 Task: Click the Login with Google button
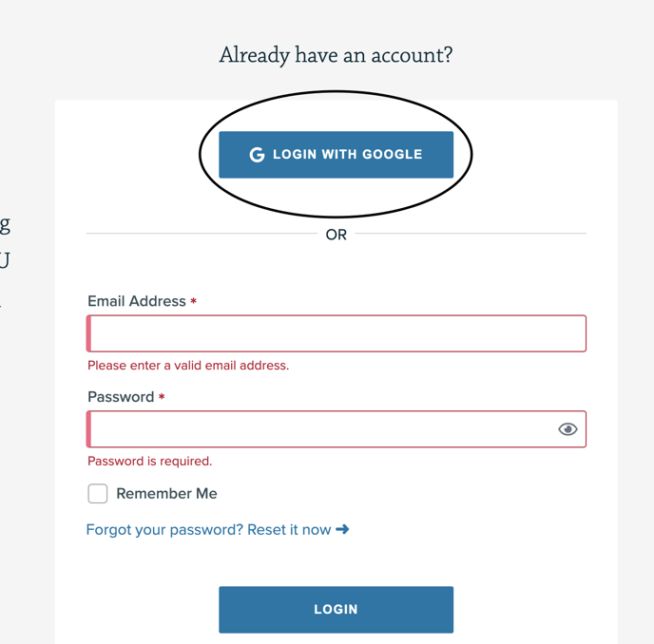[336, 155]
